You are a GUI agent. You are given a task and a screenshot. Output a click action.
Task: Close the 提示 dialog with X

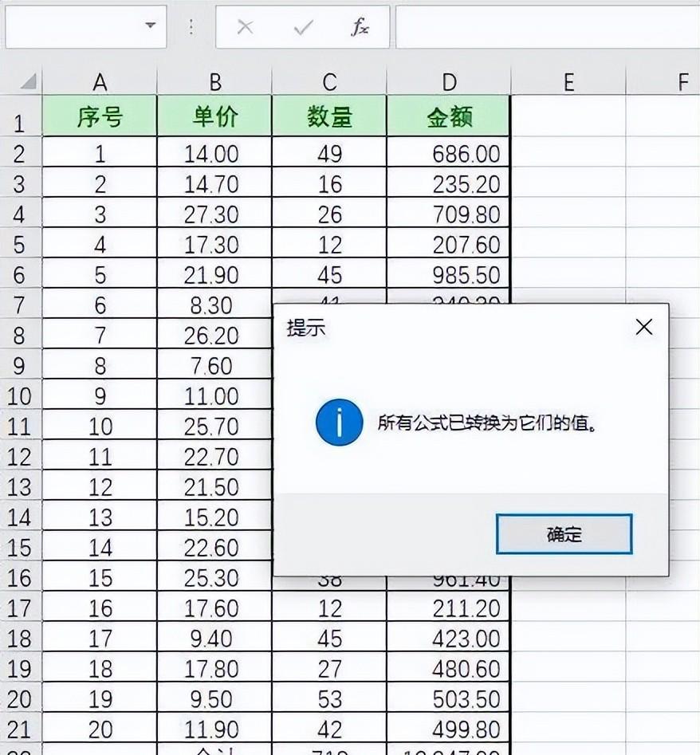coord(643,327)
